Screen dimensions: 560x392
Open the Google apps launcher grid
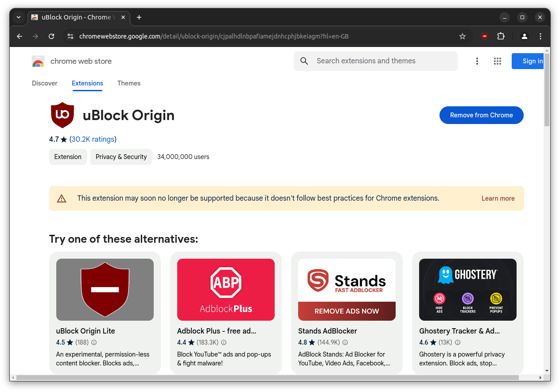click(498, 61)
